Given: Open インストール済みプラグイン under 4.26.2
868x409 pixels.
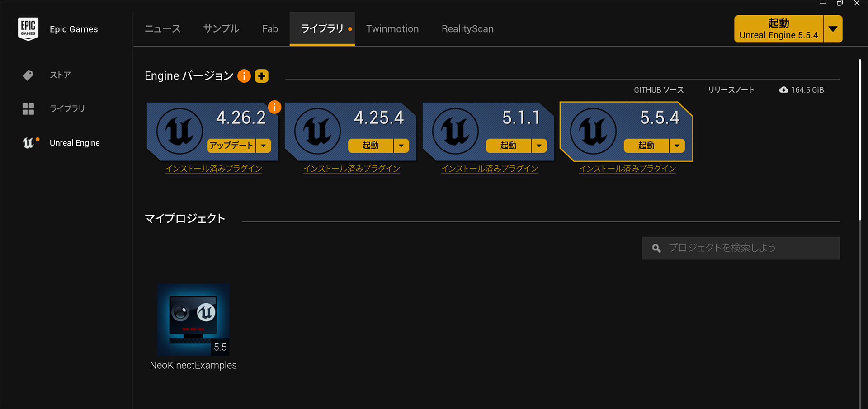Looking at the screenshot, I should 214,169.
